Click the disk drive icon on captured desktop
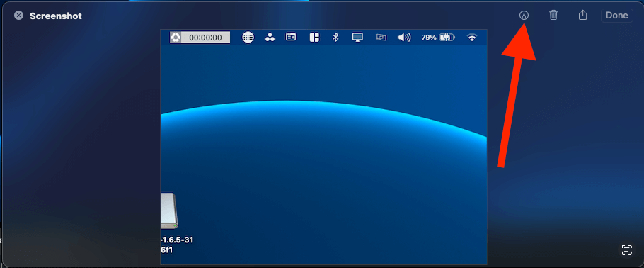 coord(169,211)
